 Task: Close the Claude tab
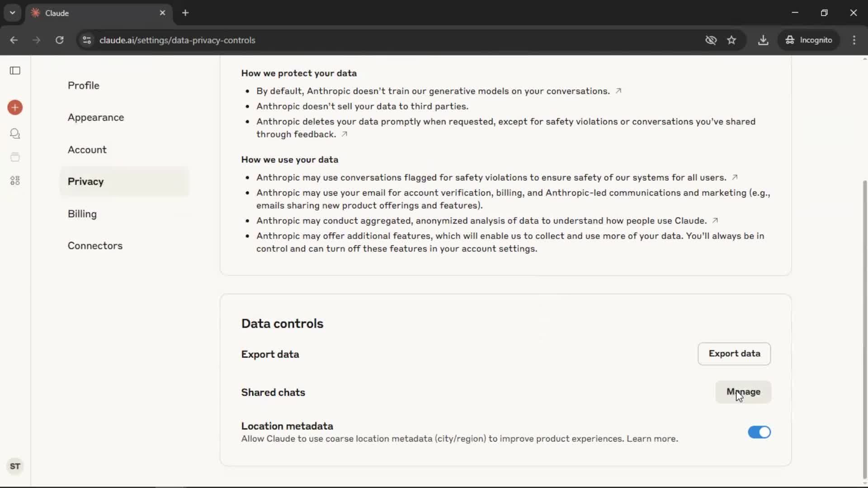(162, 13)
